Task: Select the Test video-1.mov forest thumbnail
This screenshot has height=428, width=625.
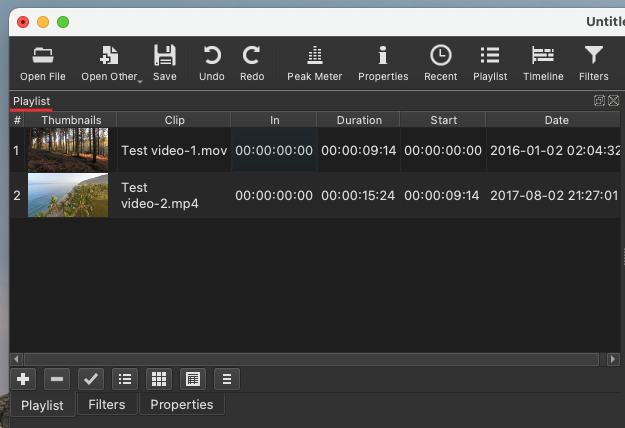Action: [67, 150]
